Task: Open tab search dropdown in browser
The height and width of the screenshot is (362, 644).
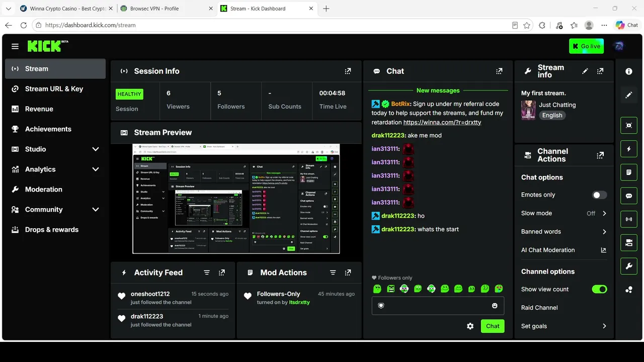Action: 9,9
